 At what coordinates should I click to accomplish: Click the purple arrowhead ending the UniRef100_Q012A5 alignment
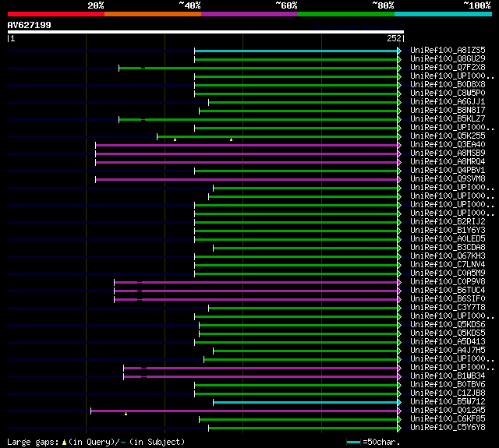[399, 411]
